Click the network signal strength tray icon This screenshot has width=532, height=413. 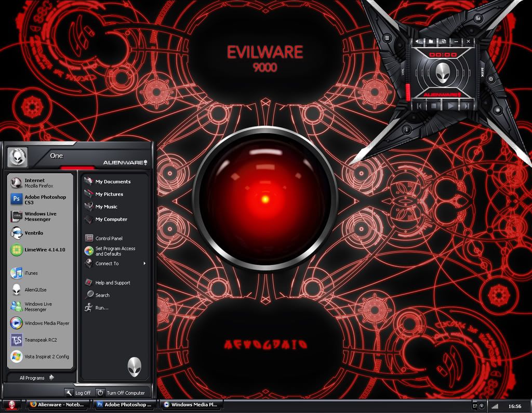(495, 406)
